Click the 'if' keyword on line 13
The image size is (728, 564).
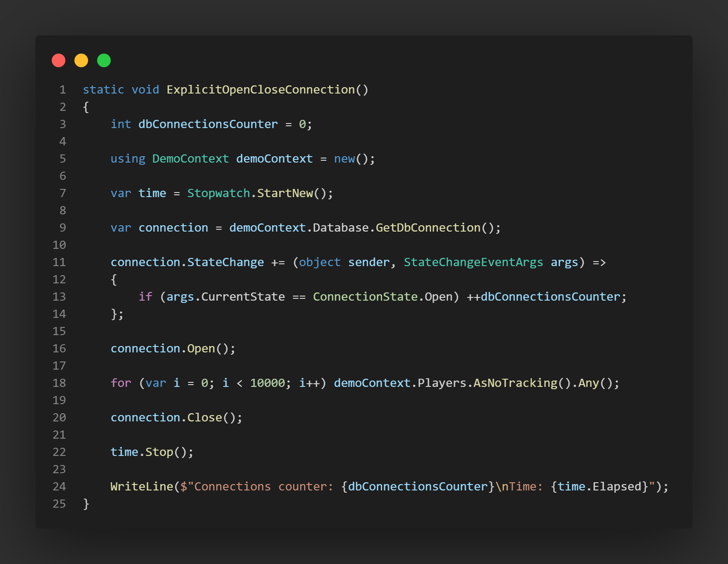(x=146, y=297)
